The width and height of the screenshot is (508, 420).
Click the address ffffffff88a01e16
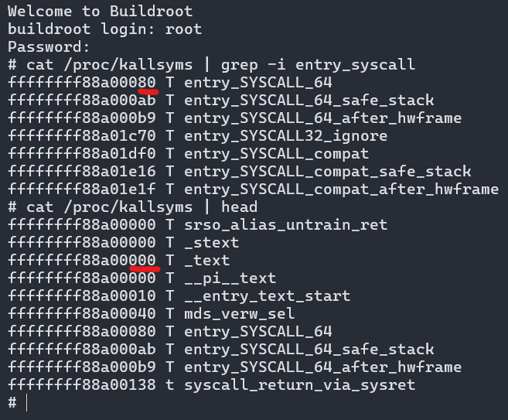point(82,172)
